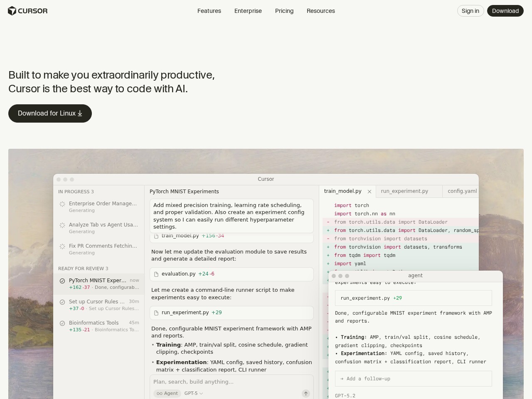Switch to the config.yaml tab
This screenshot has width=532, height=399.
point(462,191)
